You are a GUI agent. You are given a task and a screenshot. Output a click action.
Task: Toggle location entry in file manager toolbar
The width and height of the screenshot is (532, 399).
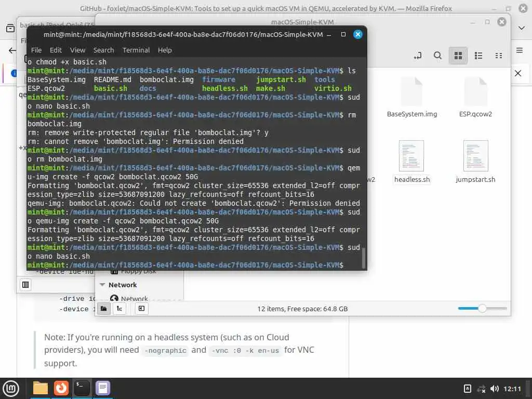[418, 55]
